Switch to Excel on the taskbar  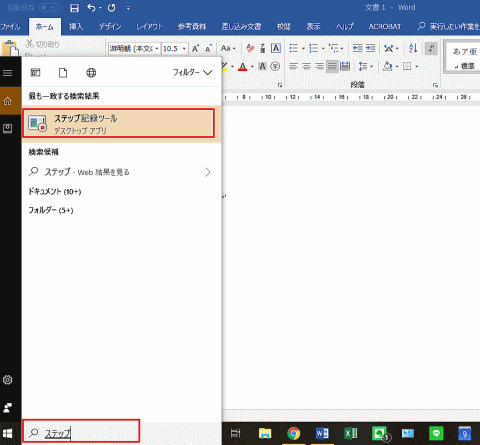click(351, 433)
